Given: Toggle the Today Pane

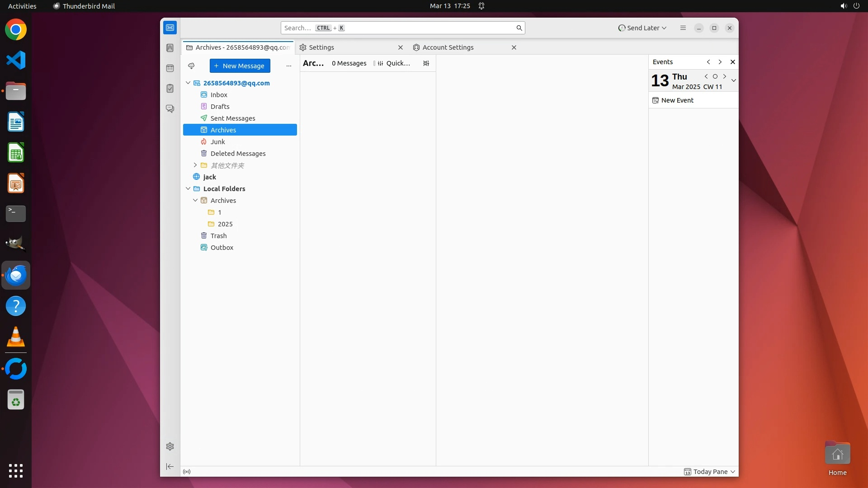Looking at the screenshot, I should pyautogui.click(x=709, y=472).
